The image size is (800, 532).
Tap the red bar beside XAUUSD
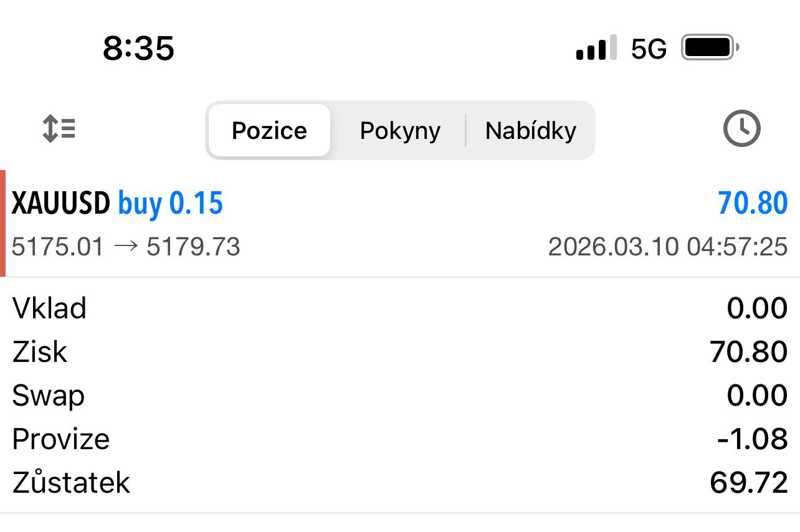point(3,223)
